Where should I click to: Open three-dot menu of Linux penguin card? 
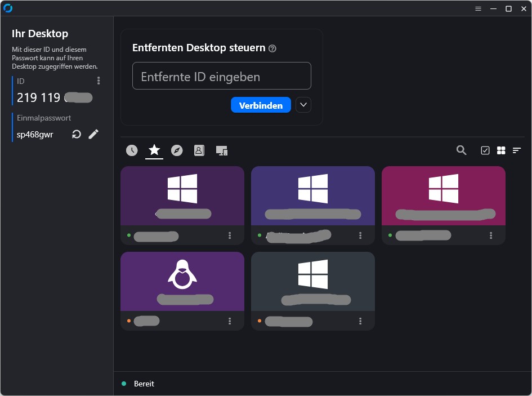click(x=230, y=321)
